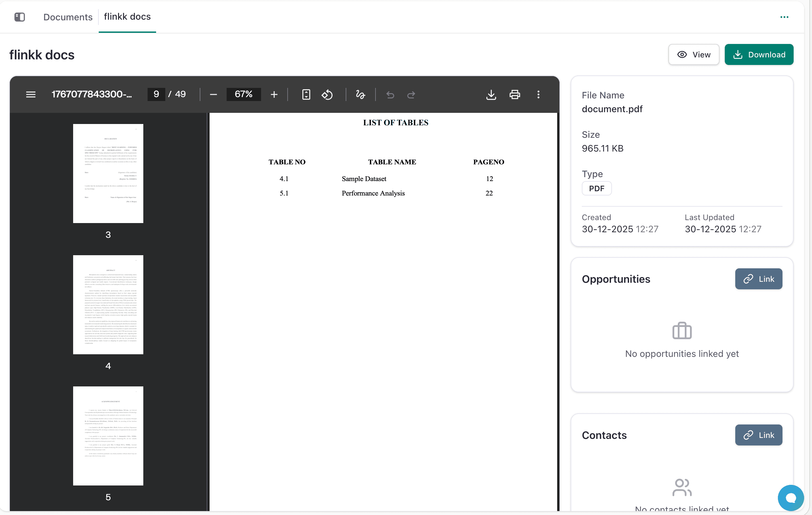Click the green Download button
The height and width of the screenshot is (515, 812).
759,54
